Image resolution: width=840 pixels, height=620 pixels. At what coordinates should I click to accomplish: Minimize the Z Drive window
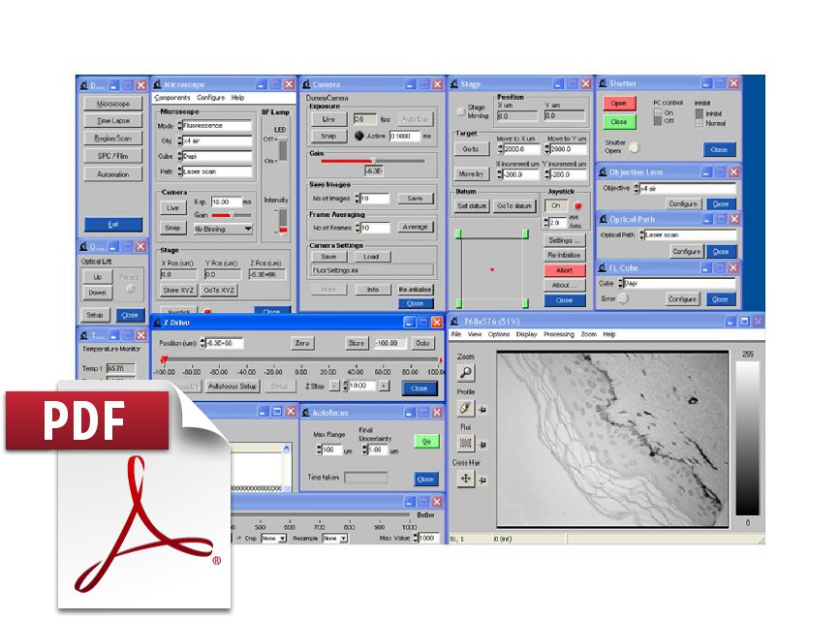click(x=409, y=322)
